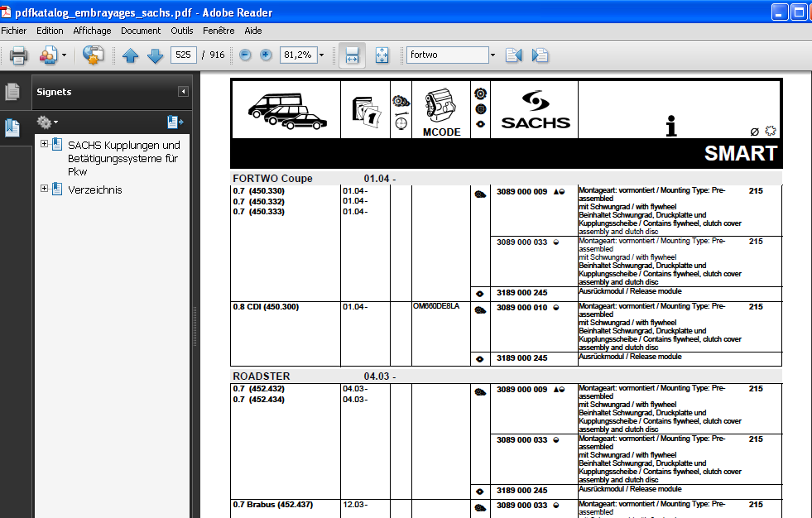
Task: Maximize the Adobe Reader window
Action: click(800, 12)
